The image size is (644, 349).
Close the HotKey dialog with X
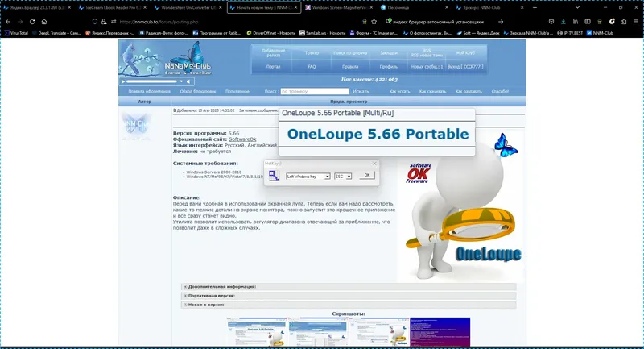(x=374, y=164)
